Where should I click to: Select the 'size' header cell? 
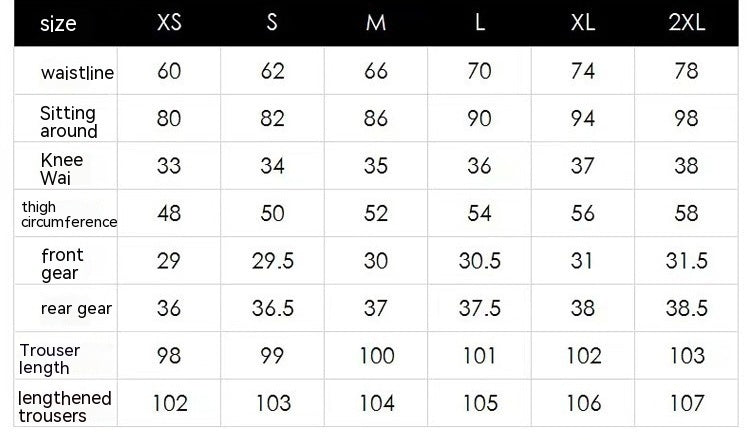tap(58, 24)
